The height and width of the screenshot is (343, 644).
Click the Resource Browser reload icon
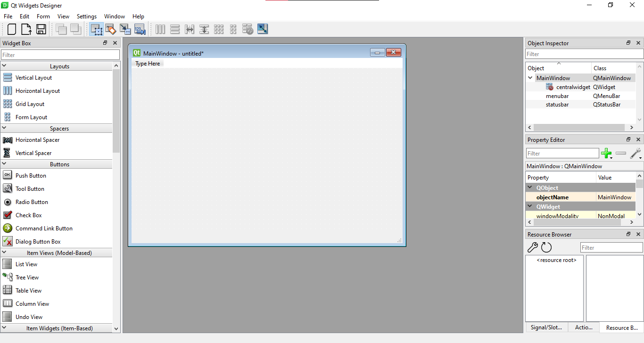pyautogui.click(x=546, y=247)
